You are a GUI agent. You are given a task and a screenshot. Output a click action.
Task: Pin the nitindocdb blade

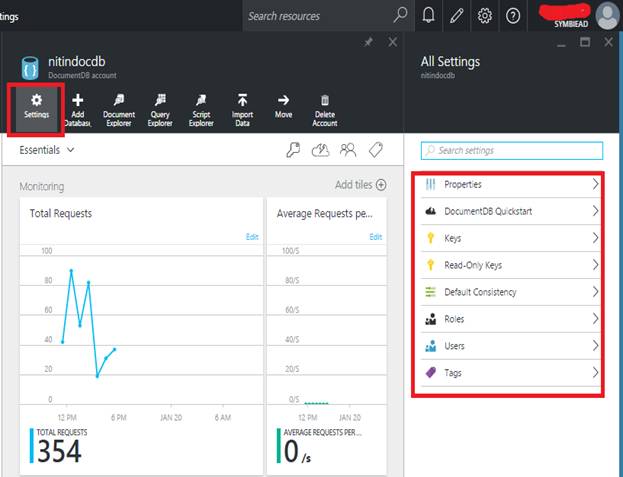(368, 42)
